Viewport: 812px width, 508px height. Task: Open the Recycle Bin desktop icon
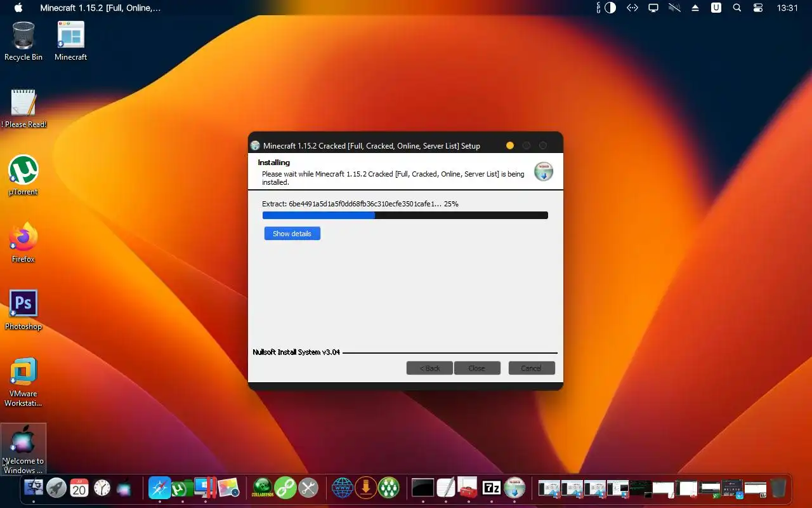(x=23, y=41)
